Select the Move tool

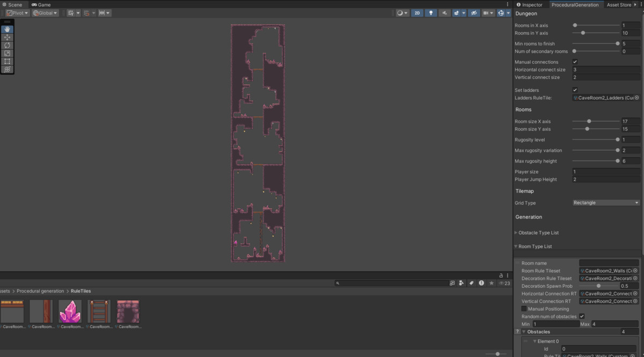(x=7, y=37)
